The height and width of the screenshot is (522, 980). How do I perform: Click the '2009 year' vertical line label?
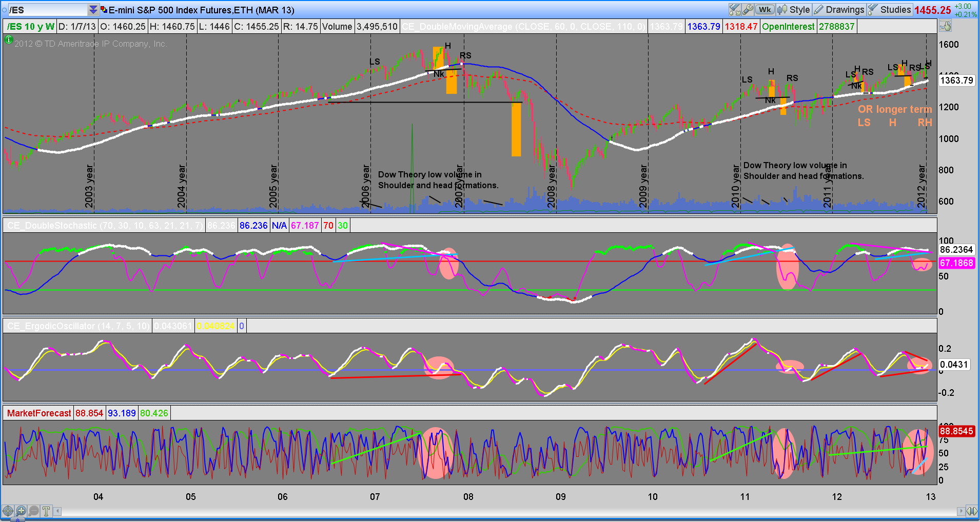643,186
